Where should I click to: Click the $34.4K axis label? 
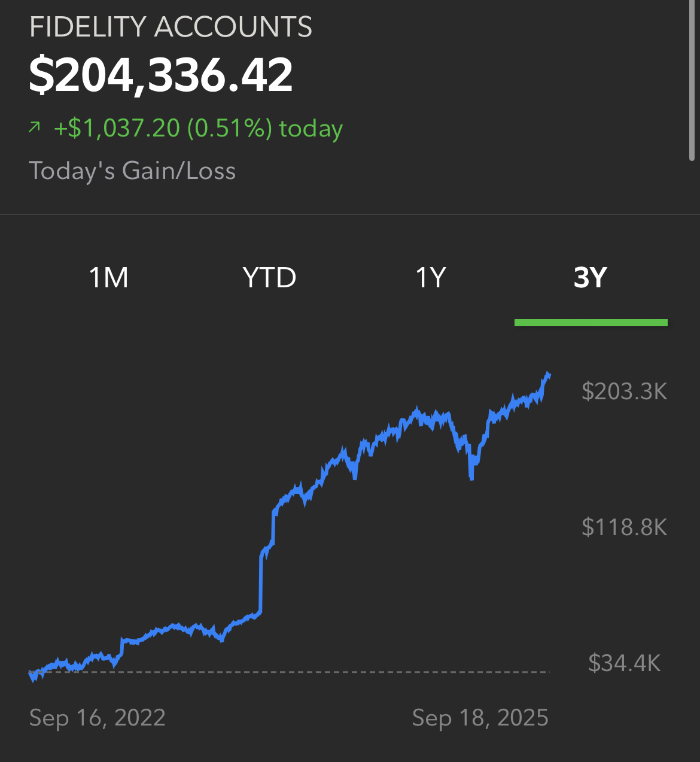point(624,663)
